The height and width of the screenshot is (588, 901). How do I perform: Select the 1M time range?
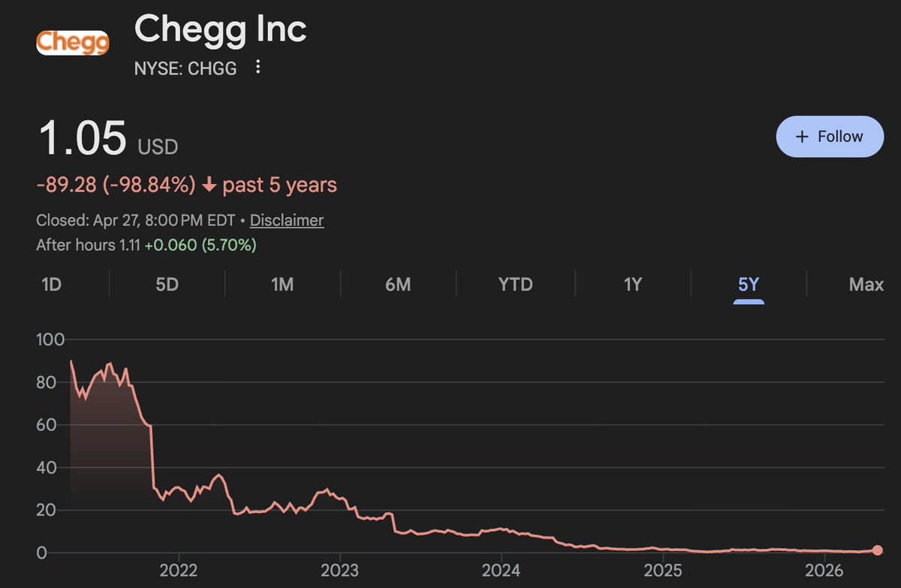(x=282, y=285)
